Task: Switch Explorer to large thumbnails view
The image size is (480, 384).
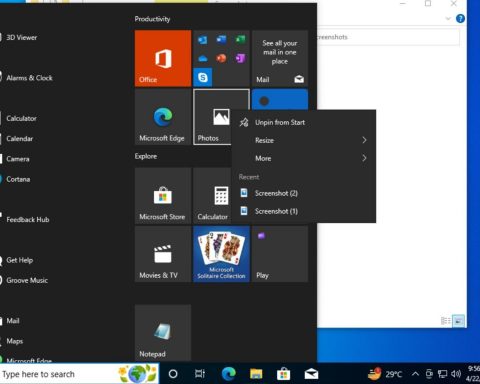Action: 458,321
